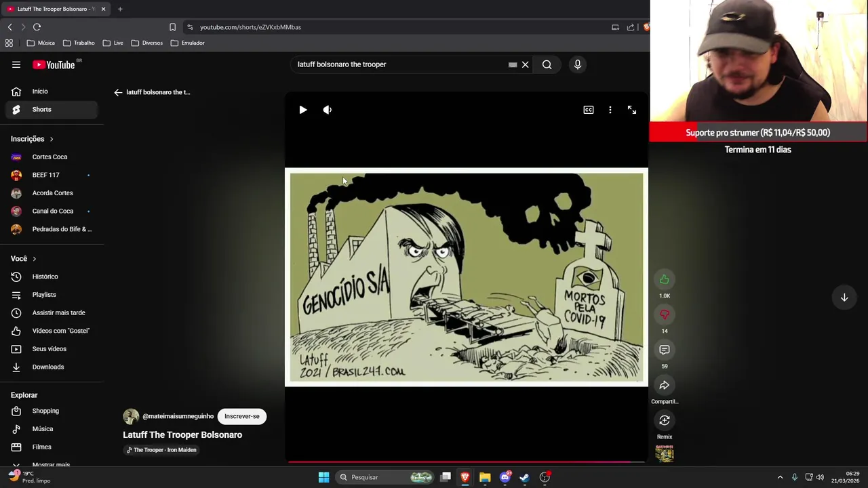Open the on-screen keyboard in search box
The image size is (868, 488).
tap(513, 64)
